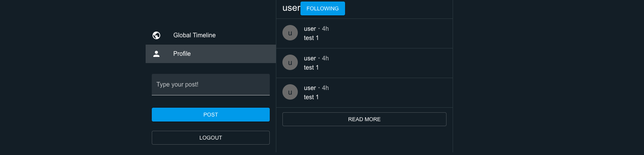The width and height of the screenshot is (644, 155).
Task: Click the username in the first post
Action: [x=310, y=29]
